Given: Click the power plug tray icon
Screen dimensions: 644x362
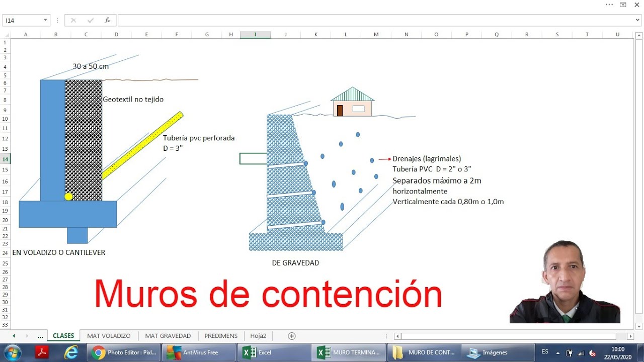Looking at the screenshot, I should click(569, 352).
